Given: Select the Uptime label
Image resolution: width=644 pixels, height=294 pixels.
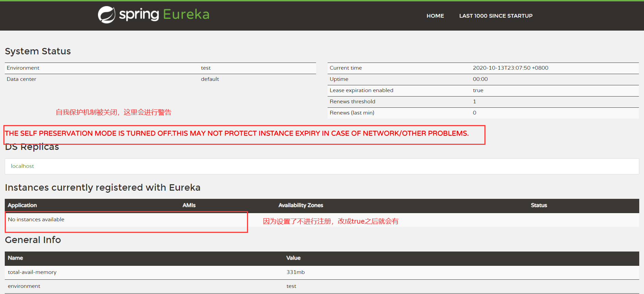Looking at the screenshot, I should [339, 79].
